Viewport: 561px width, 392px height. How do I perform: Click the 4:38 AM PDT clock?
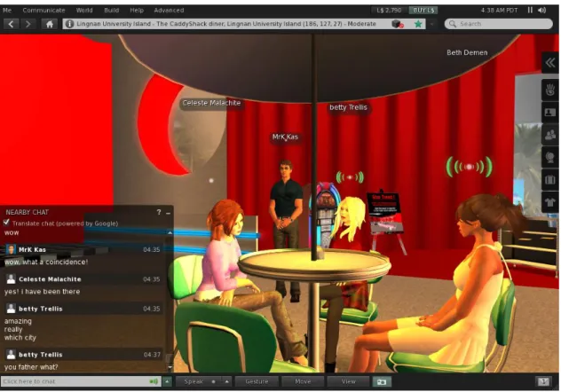[x=499, y=10]
